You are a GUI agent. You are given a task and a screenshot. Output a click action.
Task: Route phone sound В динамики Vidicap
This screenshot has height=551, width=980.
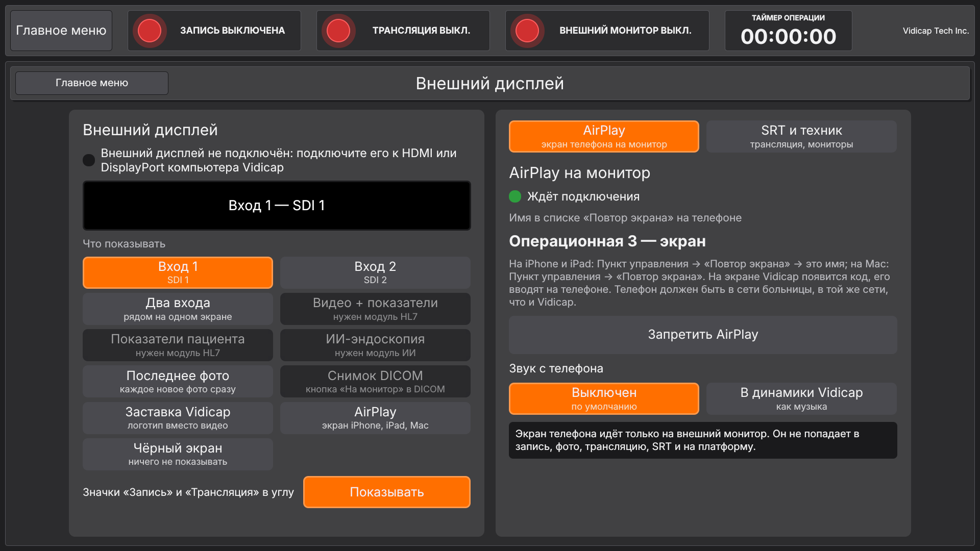(x=801, y=398)
